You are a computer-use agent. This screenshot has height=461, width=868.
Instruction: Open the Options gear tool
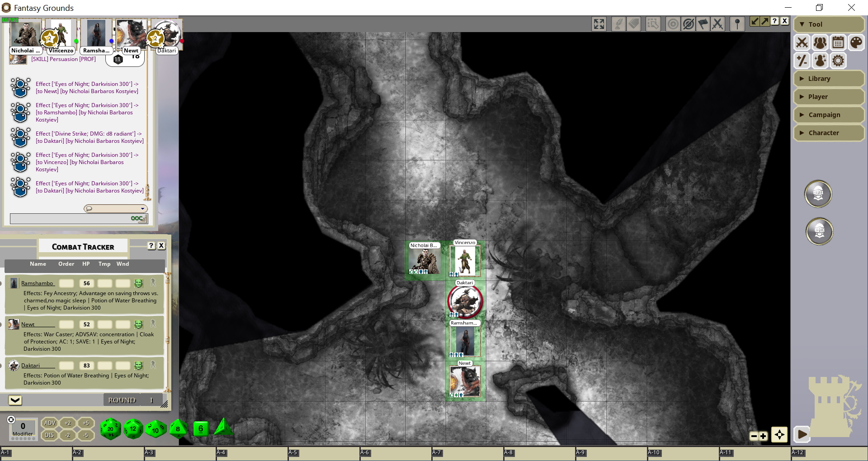click(x=838, y=61)
